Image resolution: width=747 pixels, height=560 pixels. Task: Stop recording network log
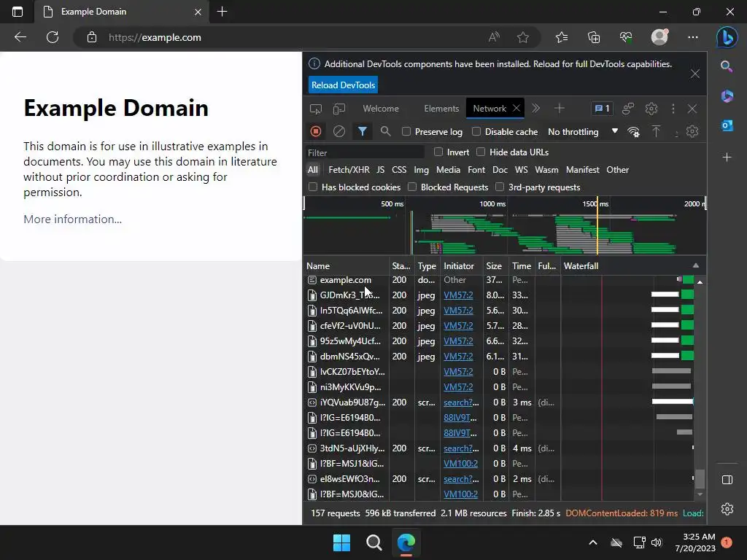315,131
